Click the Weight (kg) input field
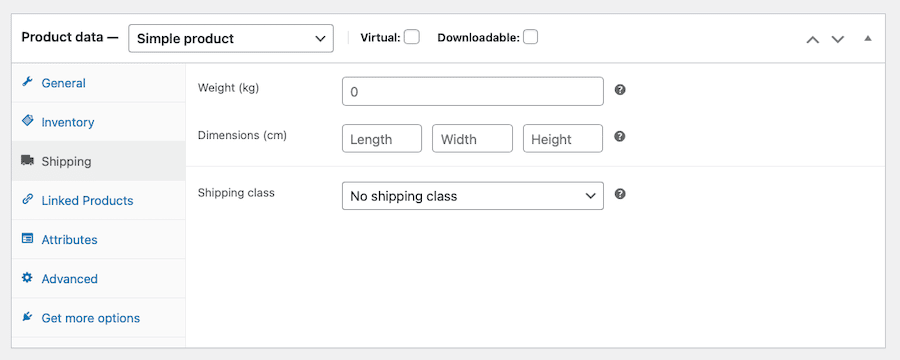This screenshot has height=360, width=900. click(x=472, y=91)
